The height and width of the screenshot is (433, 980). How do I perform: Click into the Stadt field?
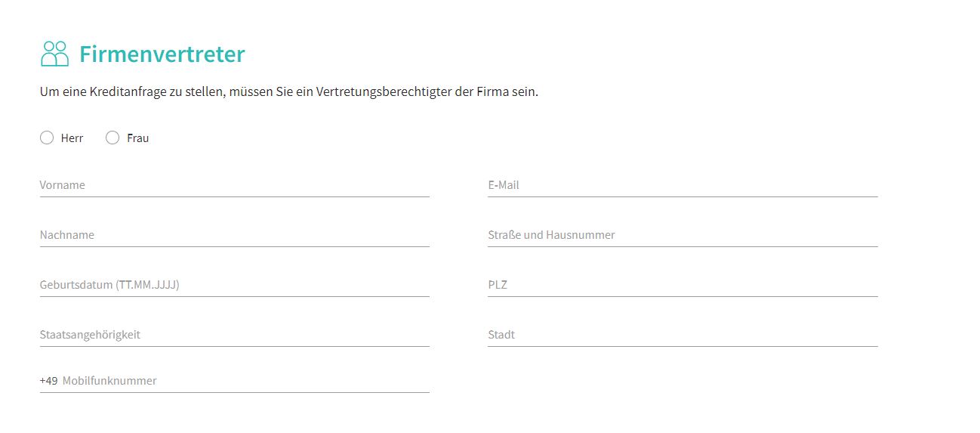683,335
